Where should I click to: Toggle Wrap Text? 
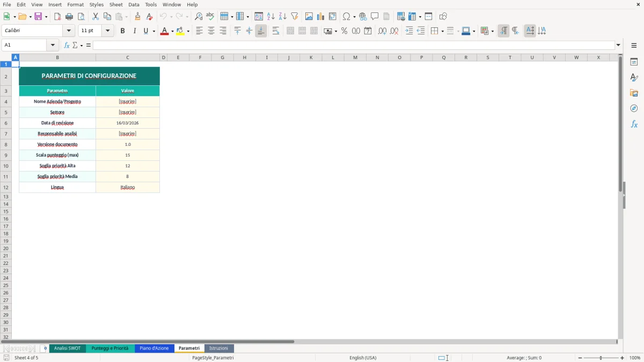tap(276, 31)
